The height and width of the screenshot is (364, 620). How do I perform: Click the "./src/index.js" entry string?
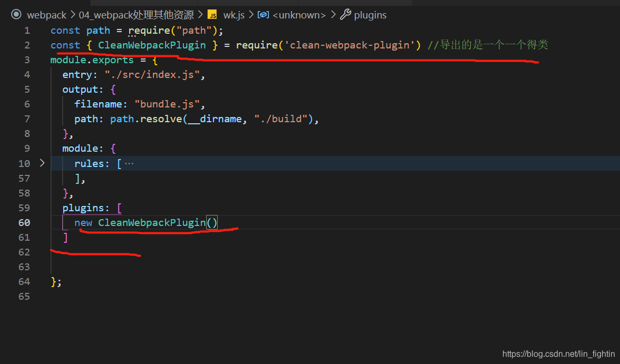(x=152, y=75)
